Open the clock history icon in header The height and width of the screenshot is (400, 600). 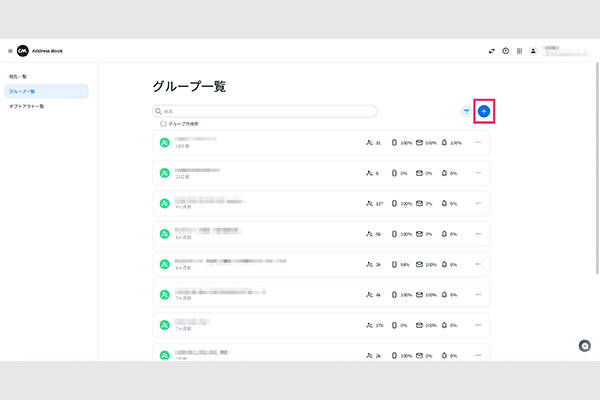coord(505,50)
